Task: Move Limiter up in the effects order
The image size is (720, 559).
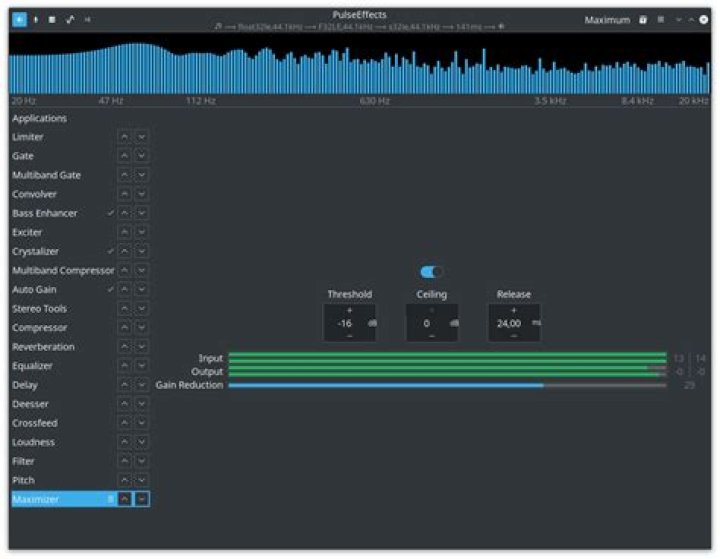Action: 124,137
